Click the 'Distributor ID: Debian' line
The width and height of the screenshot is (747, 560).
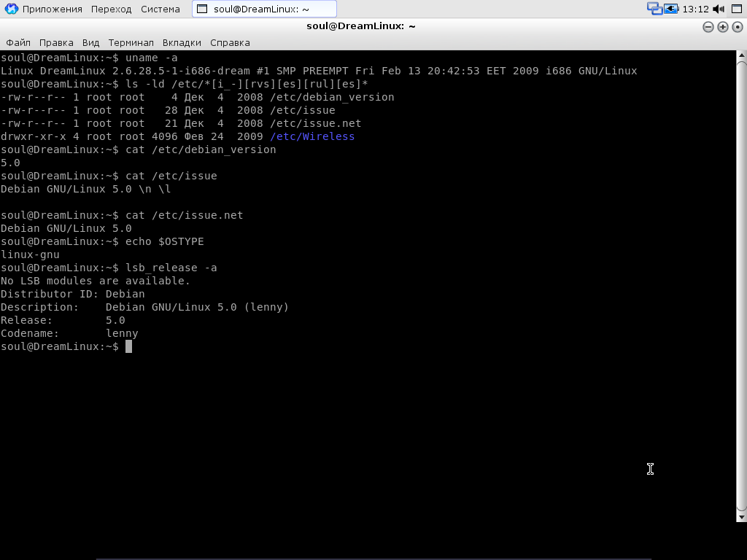(x=72, y=294)
